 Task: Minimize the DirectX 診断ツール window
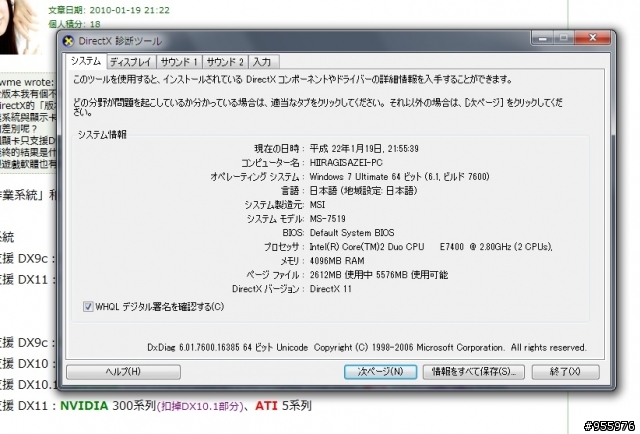(x=542, y=38)
